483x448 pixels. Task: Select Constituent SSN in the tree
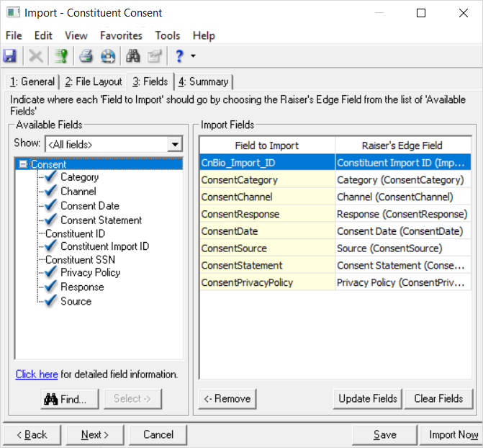click(x=80, y=259)
